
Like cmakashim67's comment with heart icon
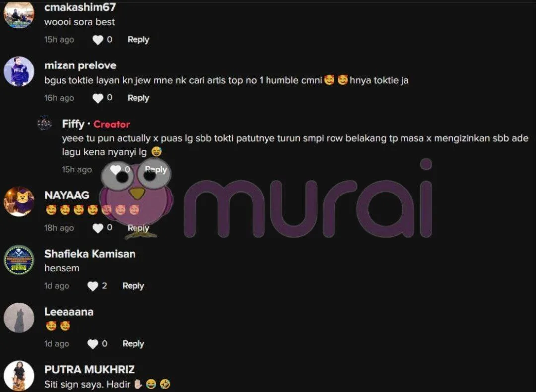coord(98,40)
